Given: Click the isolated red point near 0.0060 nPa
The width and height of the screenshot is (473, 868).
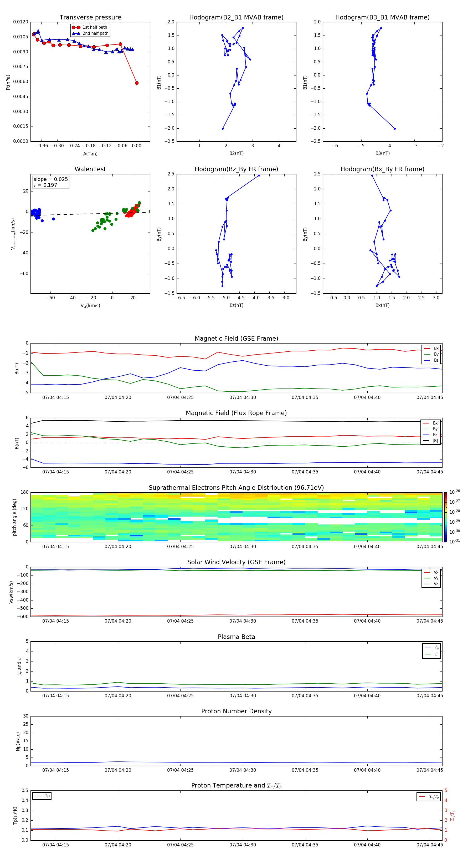Looking at the screenshot, I should click(137, 83).
